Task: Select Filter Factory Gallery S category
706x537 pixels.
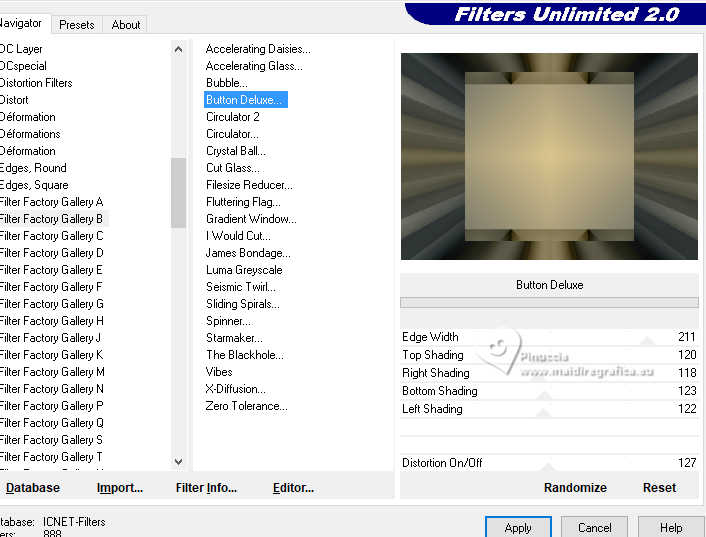Action: 51,440
